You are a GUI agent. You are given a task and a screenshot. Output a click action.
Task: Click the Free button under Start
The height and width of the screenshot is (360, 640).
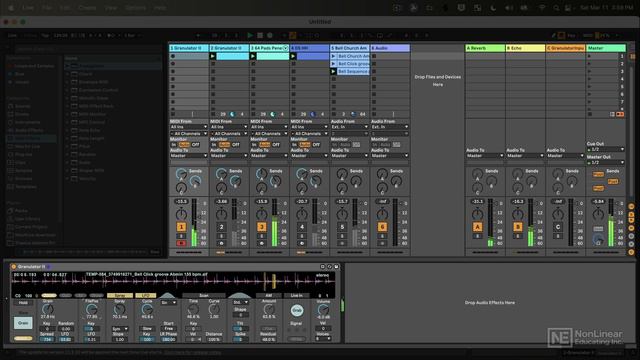tap(169, 329)
